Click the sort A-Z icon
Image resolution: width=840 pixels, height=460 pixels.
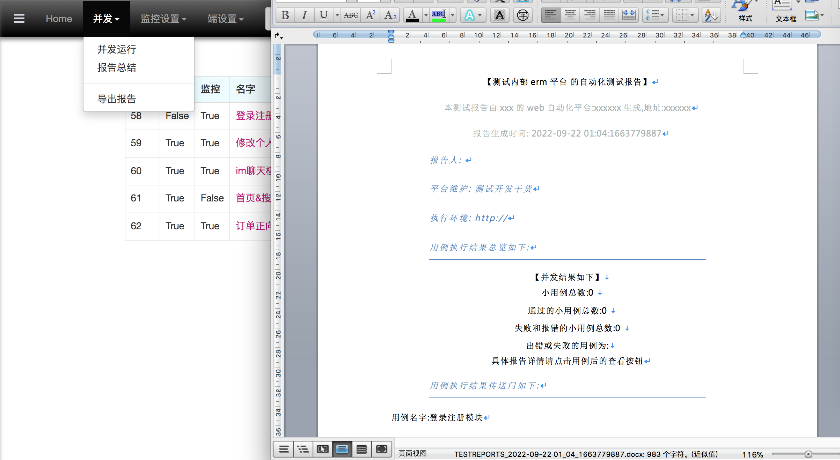711,15
